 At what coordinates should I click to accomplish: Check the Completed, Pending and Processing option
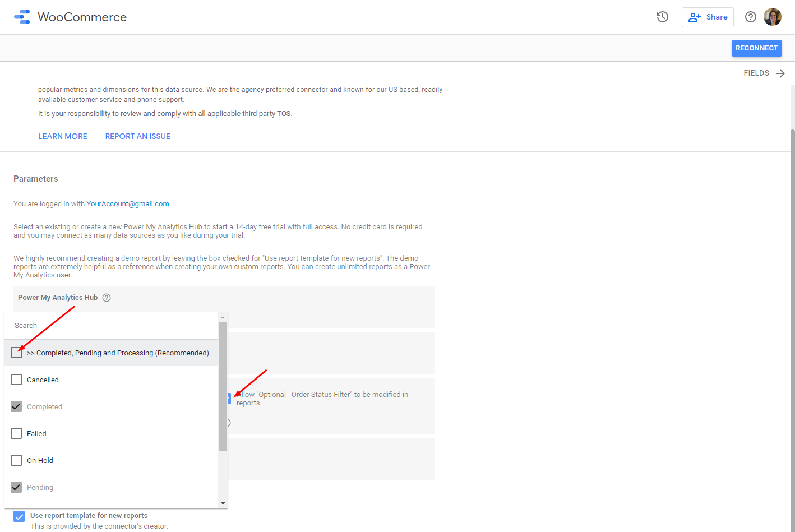(16, 353)
